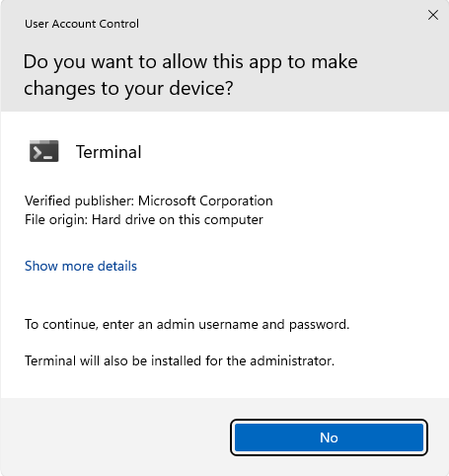The width and height of the screenshot is (449, 476).
Task: Click the 'To continue, enter an admin' message
Action: pyautogui.click(x=187, y=325)
